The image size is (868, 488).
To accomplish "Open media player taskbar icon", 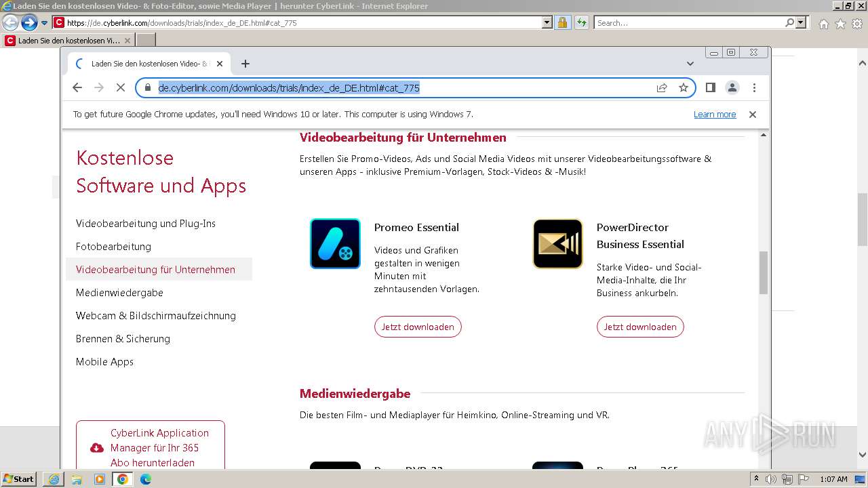I will coord(100,479).
